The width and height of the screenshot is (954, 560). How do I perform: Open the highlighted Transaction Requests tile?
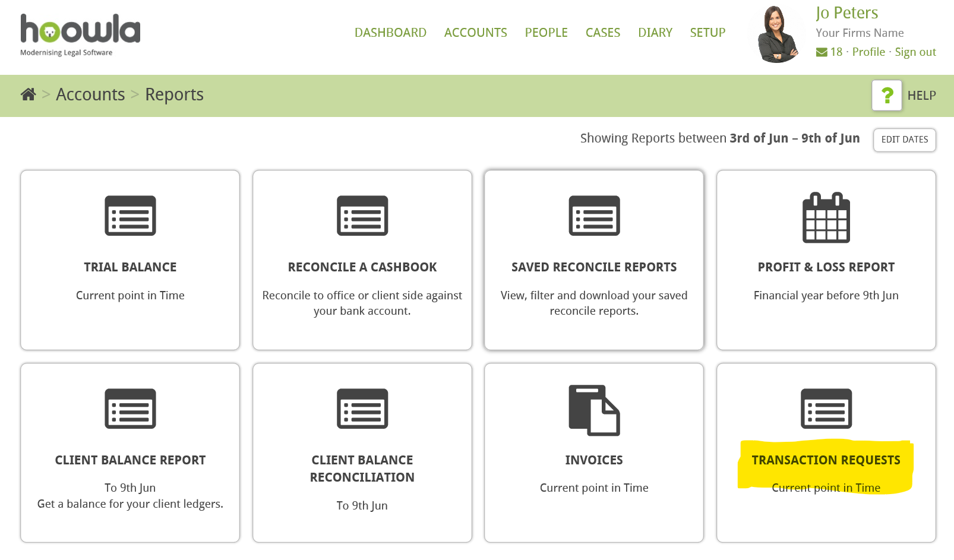click(826, 460)
